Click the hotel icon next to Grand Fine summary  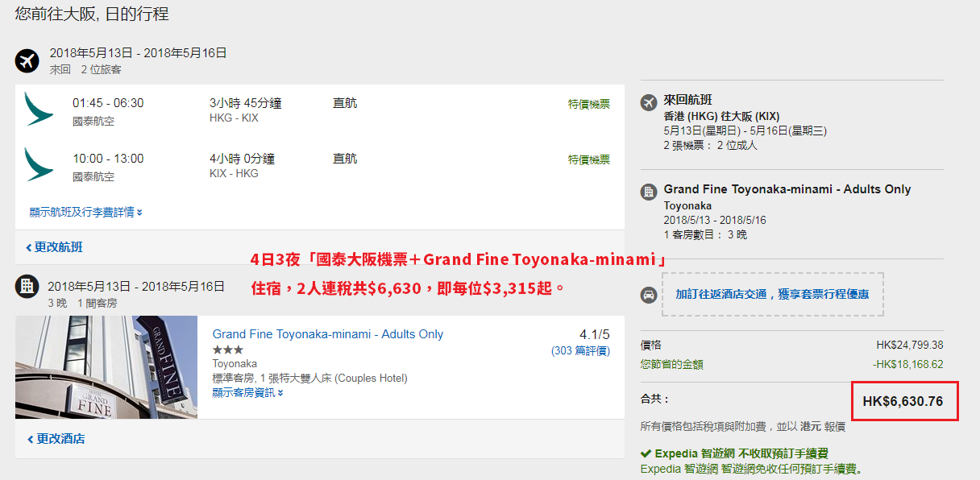[x=649, y=192]
